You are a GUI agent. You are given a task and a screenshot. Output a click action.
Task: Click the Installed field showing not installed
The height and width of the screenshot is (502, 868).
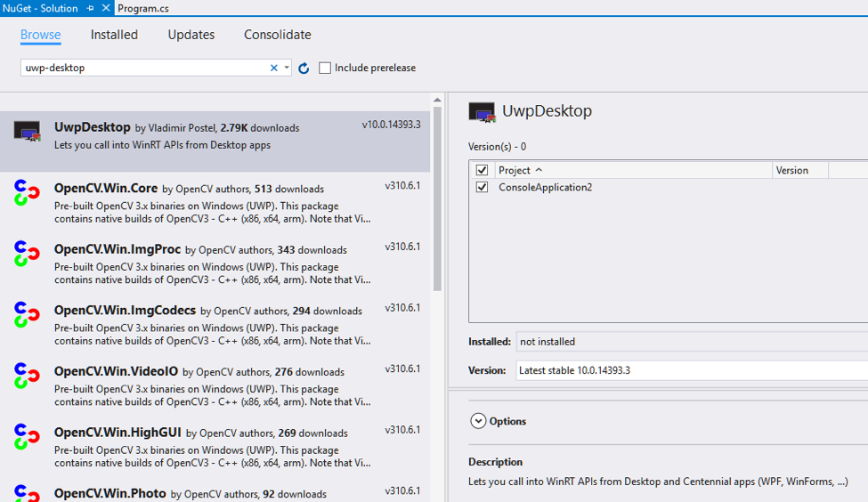692,342
